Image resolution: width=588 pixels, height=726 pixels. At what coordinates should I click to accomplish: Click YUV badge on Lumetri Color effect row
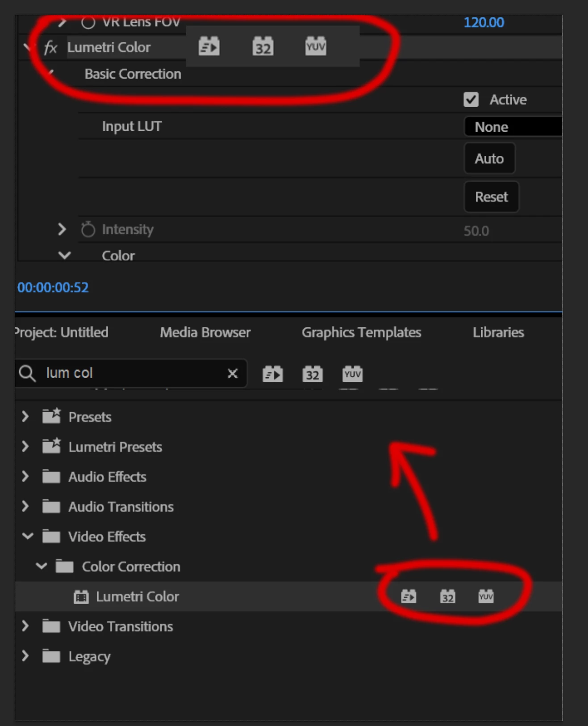pyautogui.click(x=486, y=596)
